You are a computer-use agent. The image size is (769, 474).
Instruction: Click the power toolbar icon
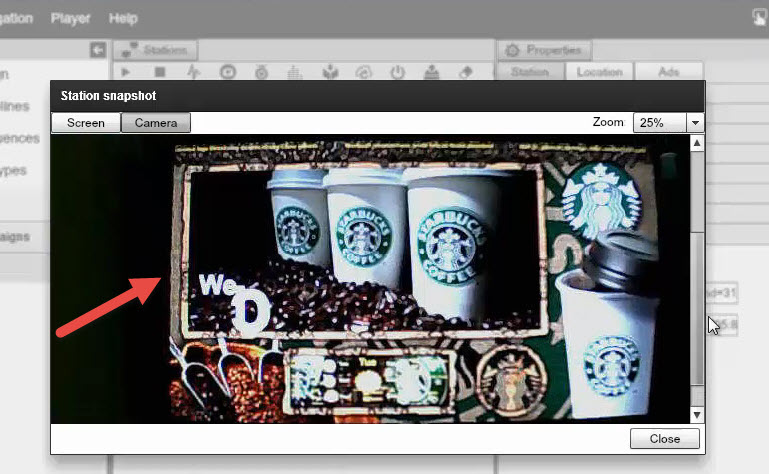pyautogui.click(x=397, y=72)
